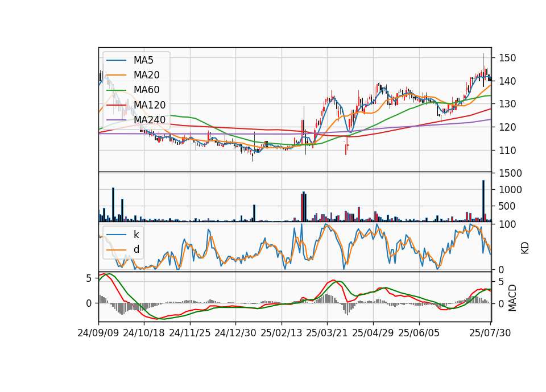Screen dimensions: 546x392
Task: Click the orange MA20 legend line sample
Action: click(x=116, y=75)
